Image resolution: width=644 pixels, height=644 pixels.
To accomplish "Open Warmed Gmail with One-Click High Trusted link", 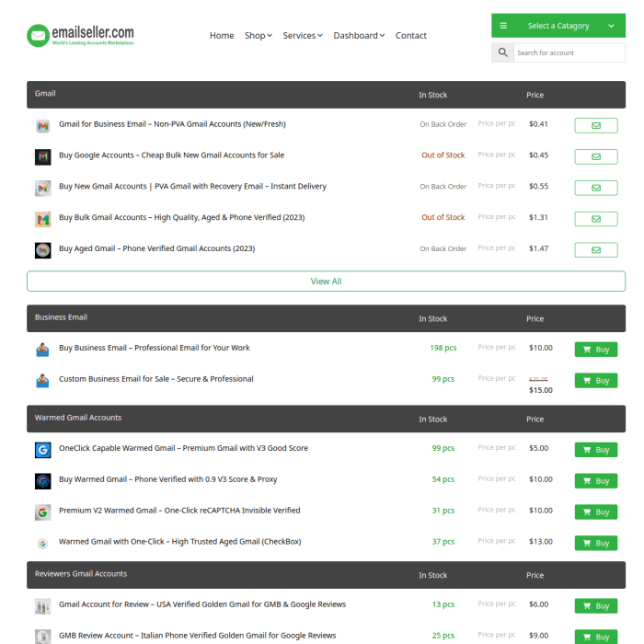I will tap(180, 542).
